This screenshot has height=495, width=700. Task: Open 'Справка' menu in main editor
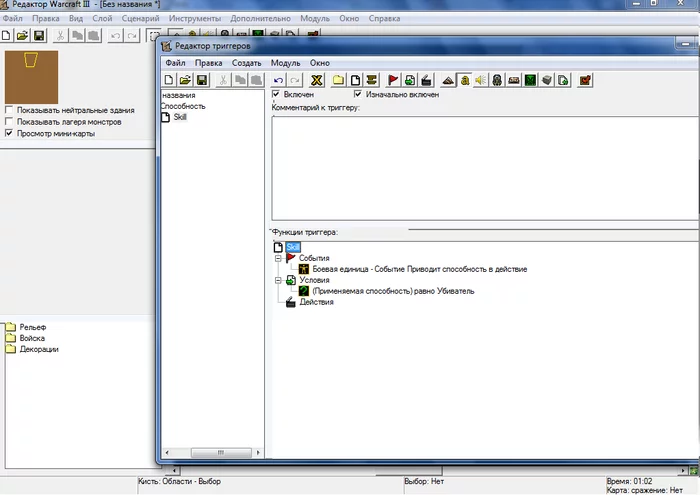click(x=384, y=19)
